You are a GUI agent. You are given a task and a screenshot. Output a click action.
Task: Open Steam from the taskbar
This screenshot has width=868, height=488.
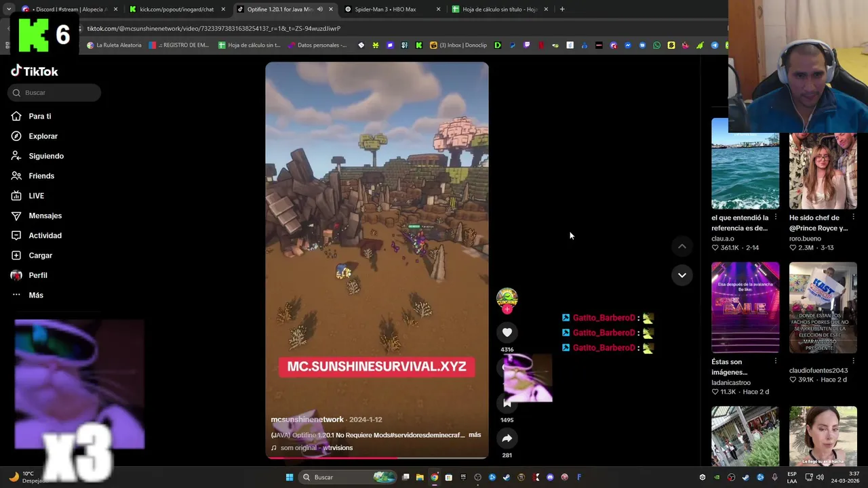point(507,477)
